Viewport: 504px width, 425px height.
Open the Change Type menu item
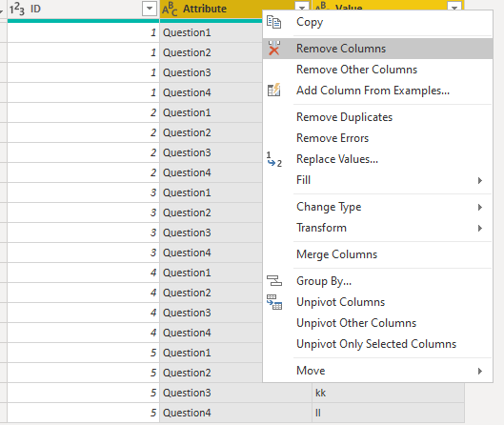tap(377, 207)
